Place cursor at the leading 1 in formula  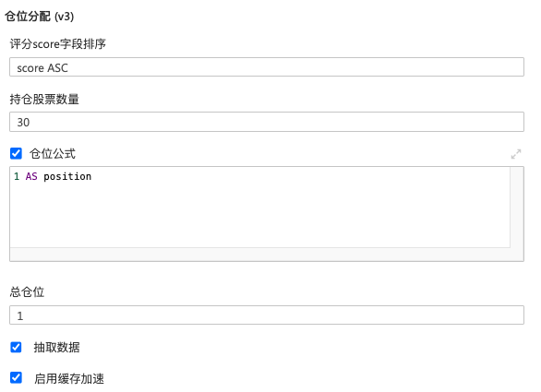(17, 176)
